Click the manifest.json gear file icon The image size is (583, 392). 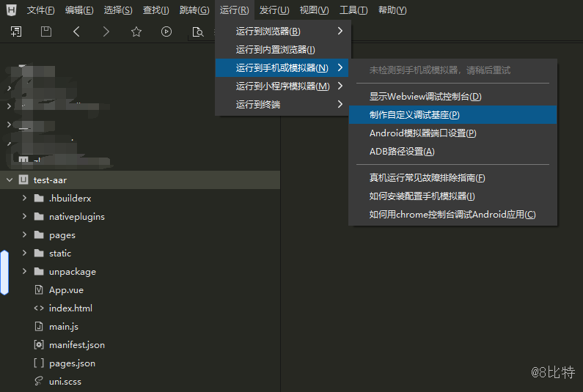(39, 344)
